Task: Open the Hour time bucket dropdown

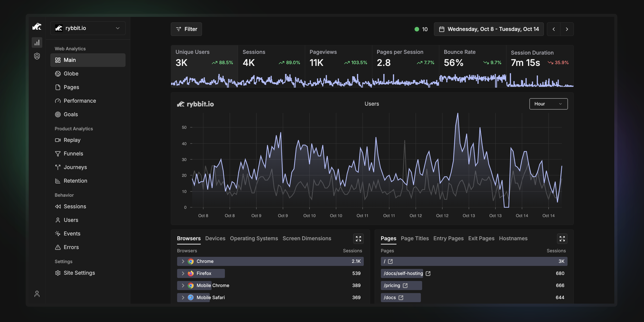Action: click(x=548, y=104)
